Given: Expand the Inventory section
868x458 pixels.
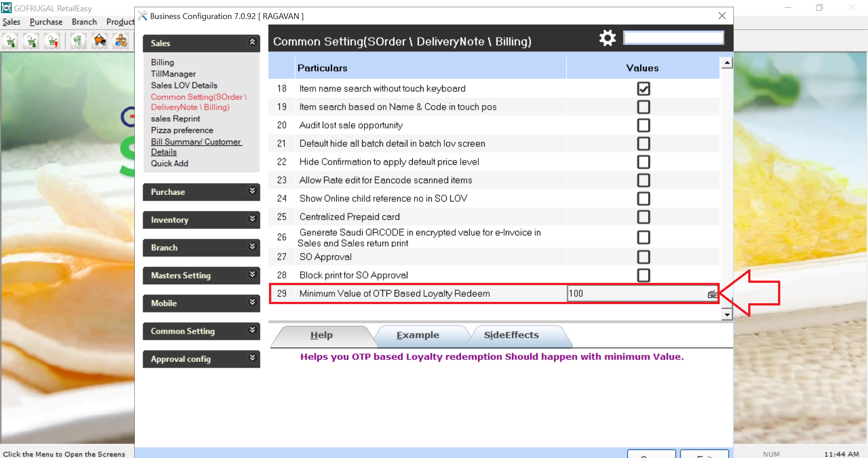Looking at the screenshot, I should (x=252, y=219).
